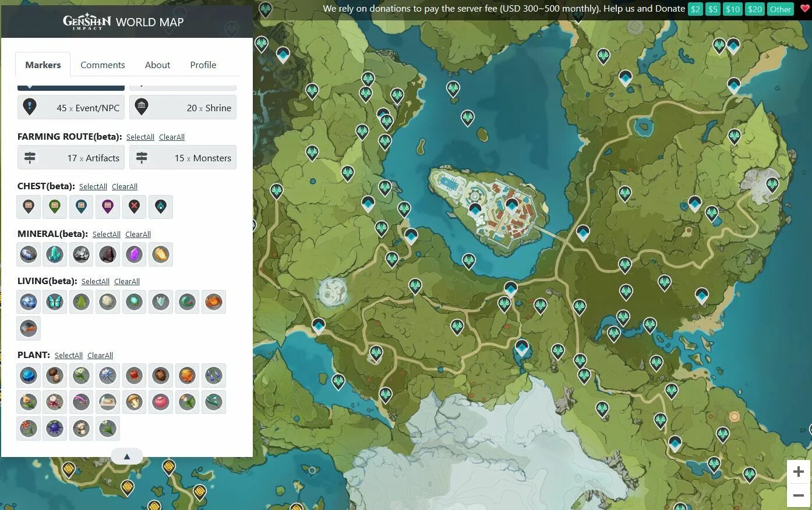Select the purple crystal mineral icon
The height and width of the screenshot is (510, 812).
[x=135, y=254]
